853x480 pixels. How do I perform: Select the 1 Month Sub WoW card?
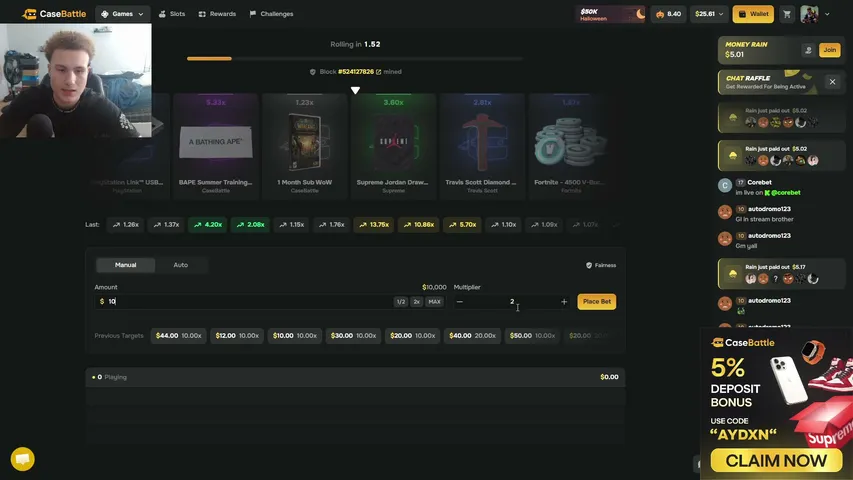[305, 146]
